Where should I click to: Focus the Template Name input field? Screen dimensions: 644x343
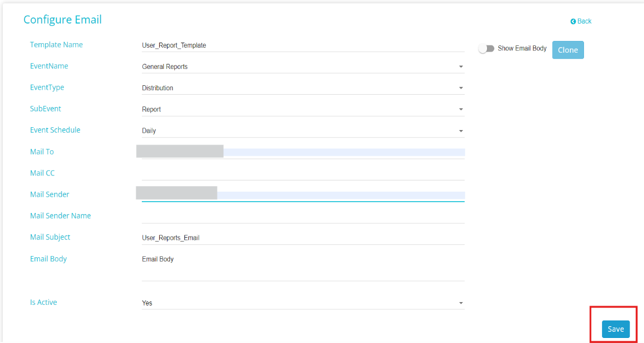point(303,45)
